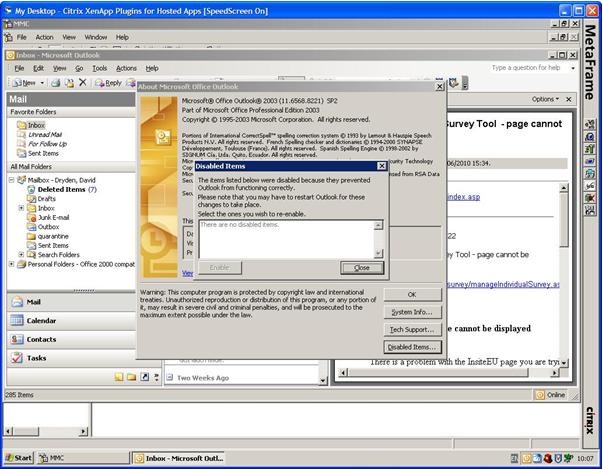
Task: Open help question box dropdown arrow
Action: [x=573, y=68]
